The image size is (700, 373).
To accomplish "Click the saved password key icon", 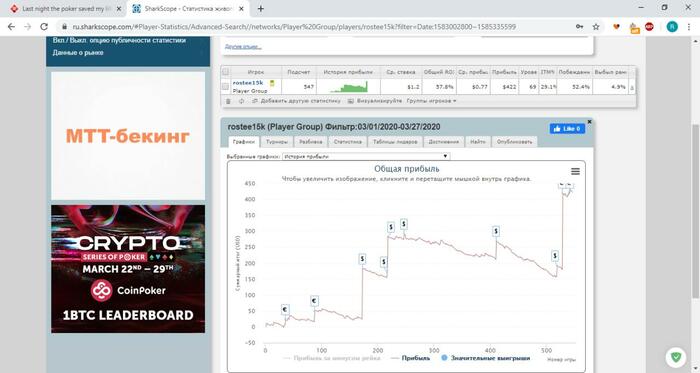I will 579,27.
